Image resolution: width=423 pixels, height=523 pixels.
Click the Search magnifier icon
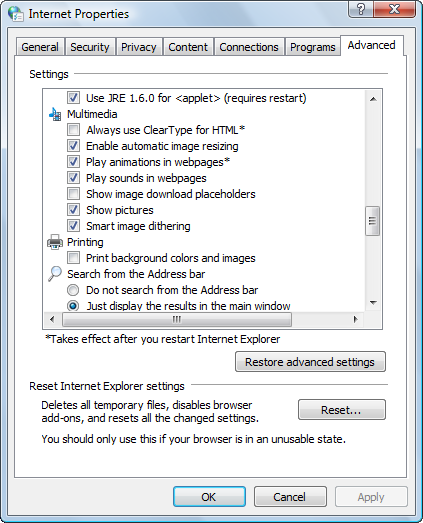click(x=55, y=274)
